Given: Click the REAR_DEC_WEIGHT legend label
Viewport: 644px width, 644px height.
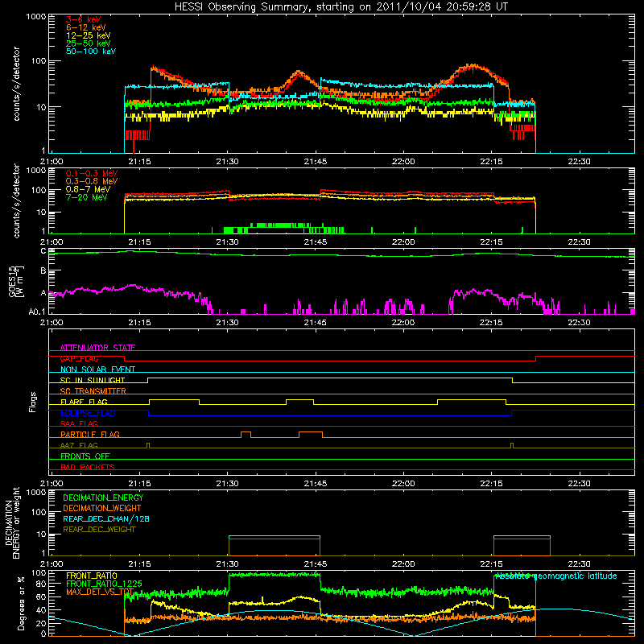Looking at the screenshot, I should 99,530.
